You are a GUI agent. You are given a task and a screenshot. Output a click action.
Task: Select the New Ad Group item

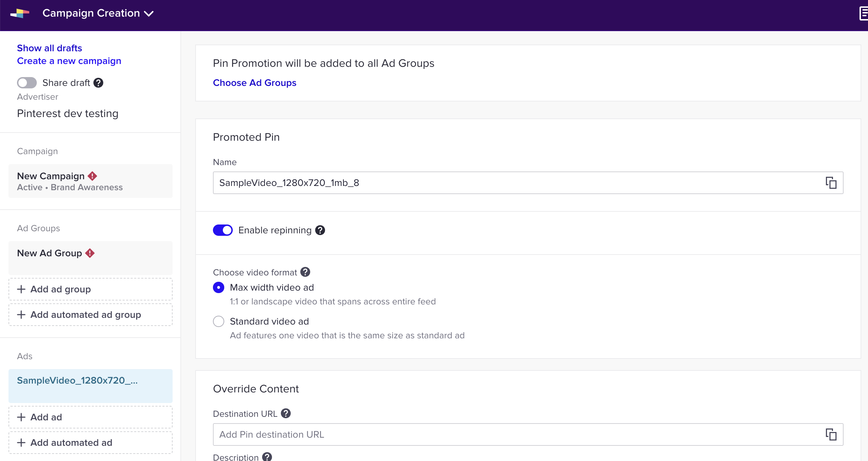point(91,258)
